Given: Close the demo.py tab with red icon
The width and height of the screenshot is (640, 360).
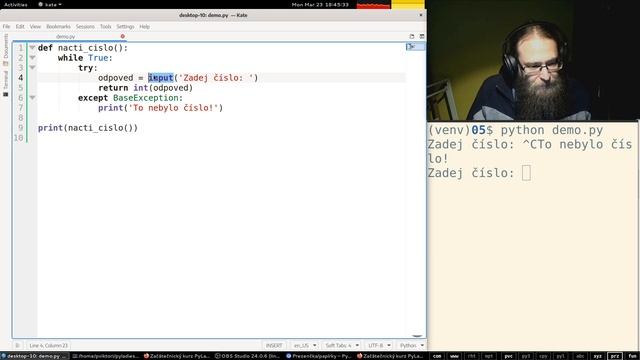Looking at the screenshot, I should click(122, 36).
